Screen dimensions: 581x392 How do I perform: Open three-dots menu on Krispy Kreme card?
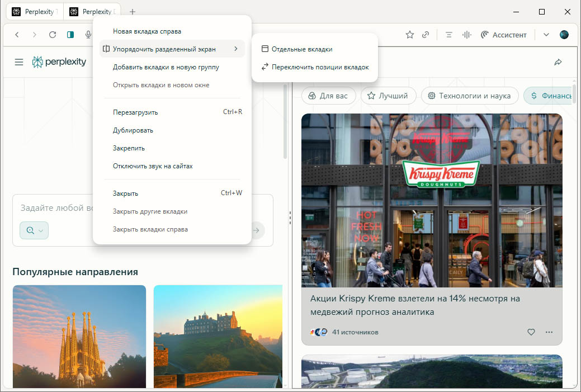(549, 332)
